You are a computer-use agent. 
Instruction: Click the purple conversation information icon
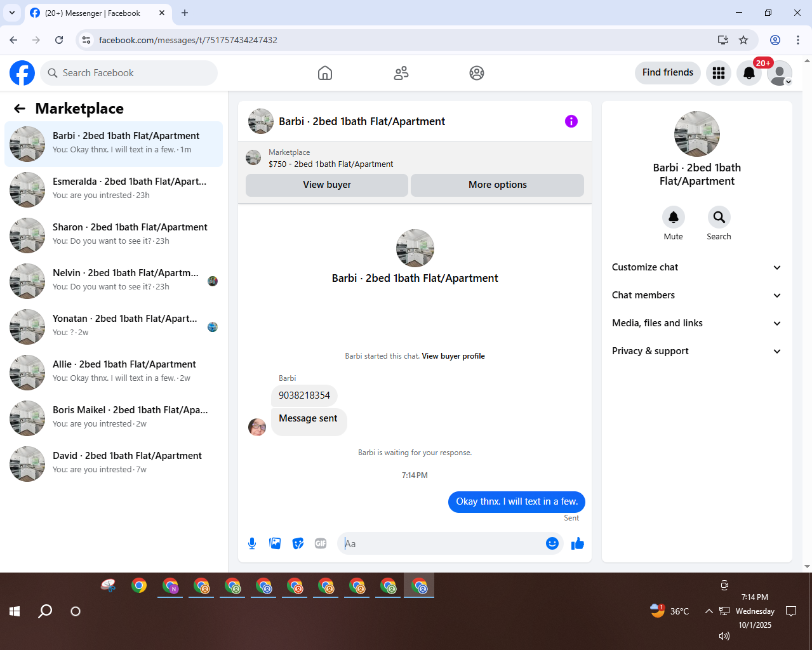571,121
